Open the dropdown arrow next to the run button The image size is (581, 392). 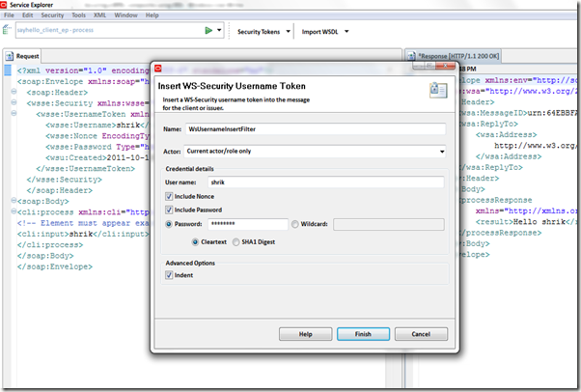coord(219,30)
